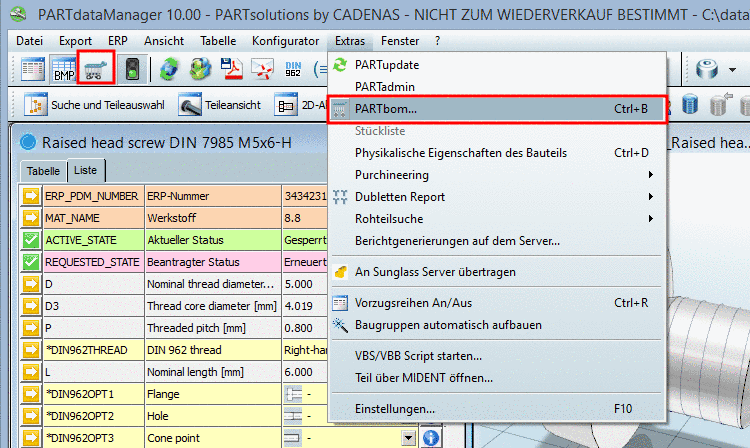The image size is (750, 448).
Task: Click arrow icon in the L row
Action: (x=31, y=372)
